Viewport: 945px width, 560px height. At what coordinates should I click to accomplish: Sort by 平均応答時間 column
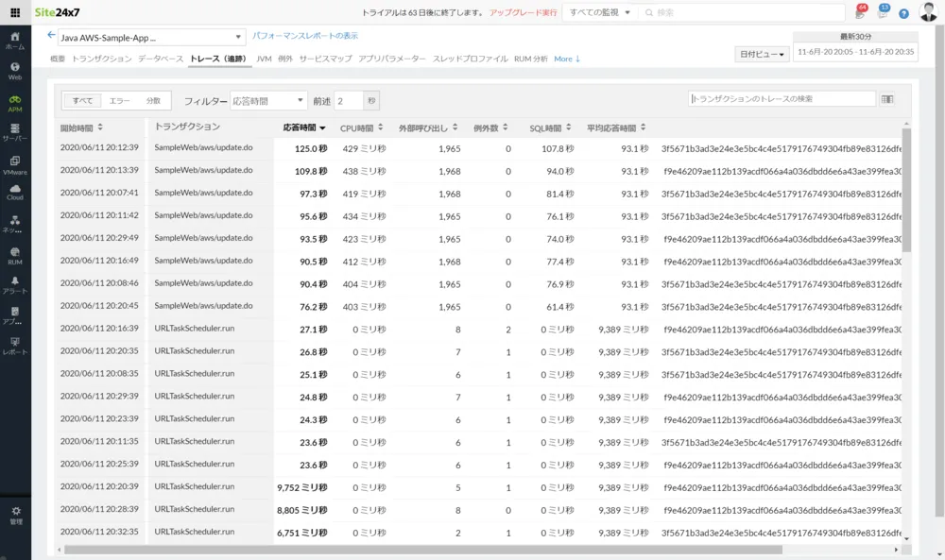coord(616,127)
